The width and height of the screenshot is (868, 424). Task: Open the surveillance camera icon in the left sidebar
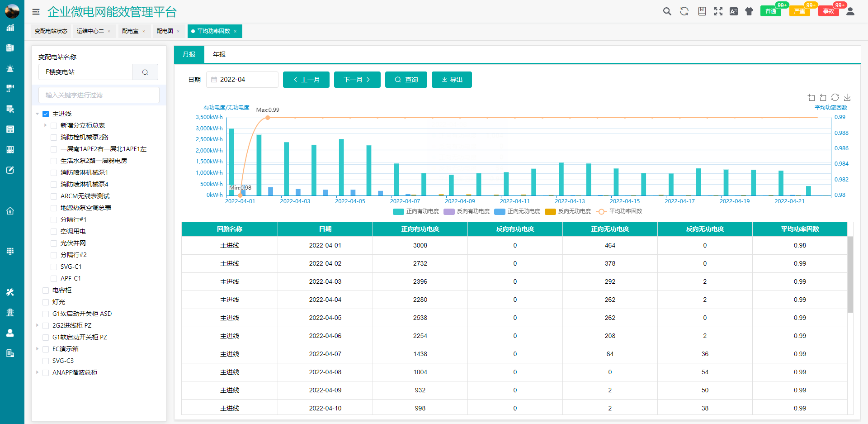tap(10, 88)
